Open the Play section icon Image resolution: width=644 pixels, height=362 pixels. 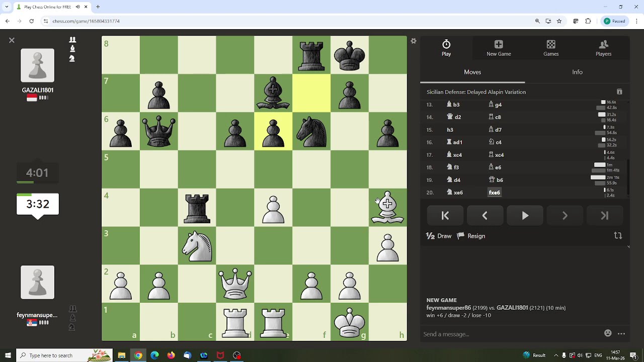446,45
